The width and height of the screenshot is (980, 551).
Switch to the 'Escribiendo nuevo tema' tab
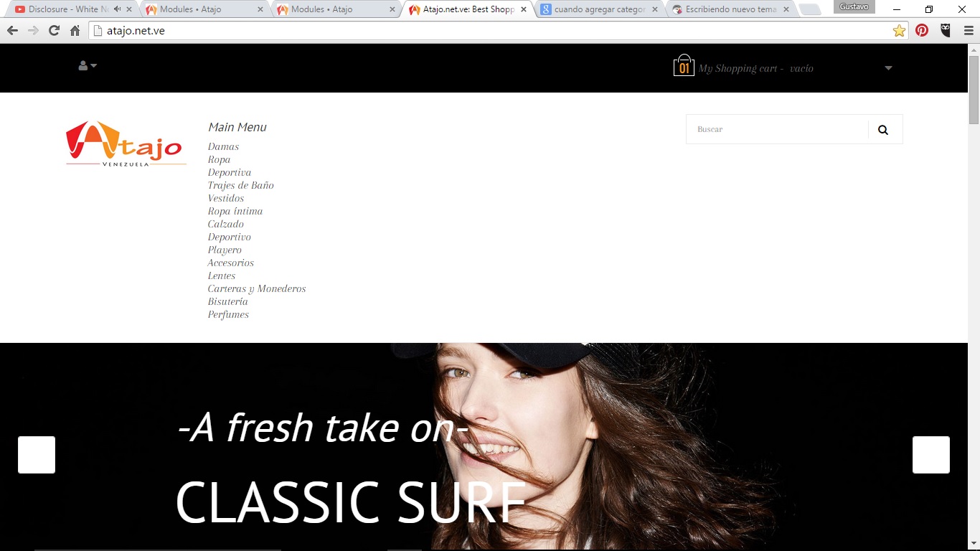point(730,9)
